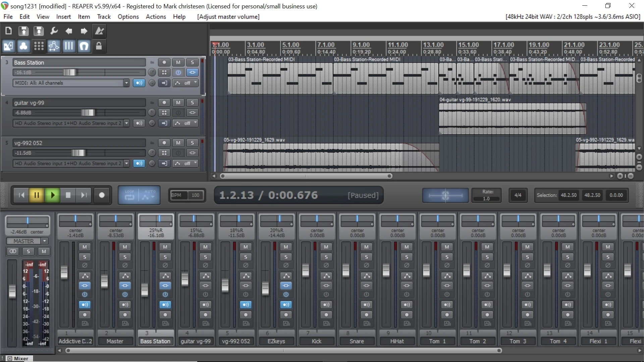This screenshot has width=644, height=362.
Task: Click the grid lines toolbar icon
Action: pos(69,46)
